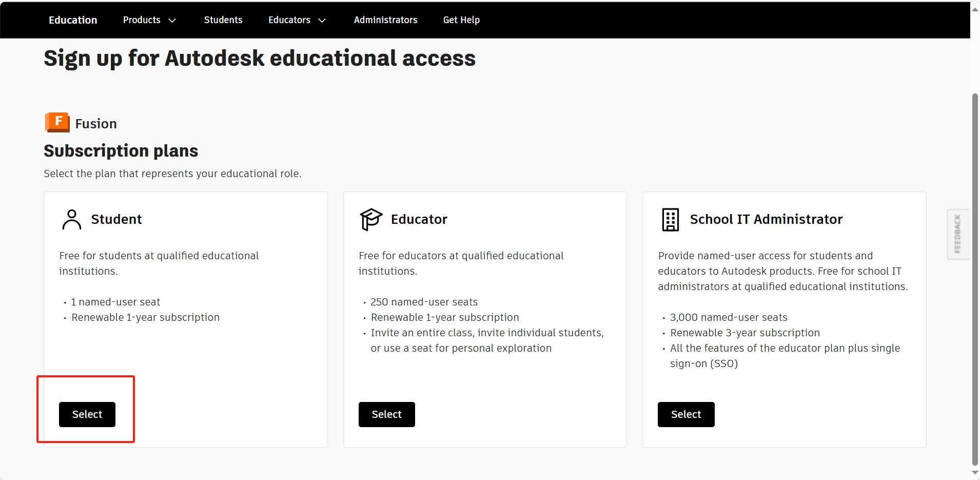Expand the Products dropdown chevron
The height and width of the screenshot is (480, 980).
(172, 21)
